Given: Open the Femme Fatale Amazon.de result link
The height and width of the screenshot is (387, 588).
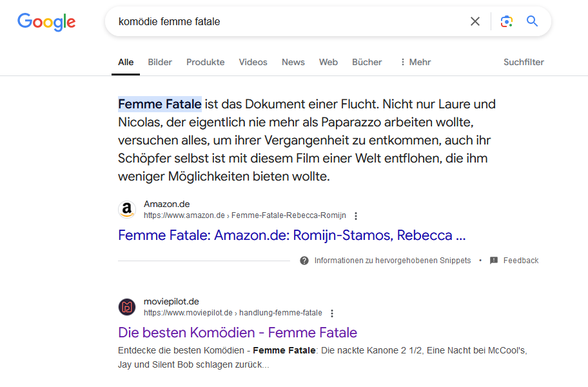Looking at the screenshot, I should [292, 235].
